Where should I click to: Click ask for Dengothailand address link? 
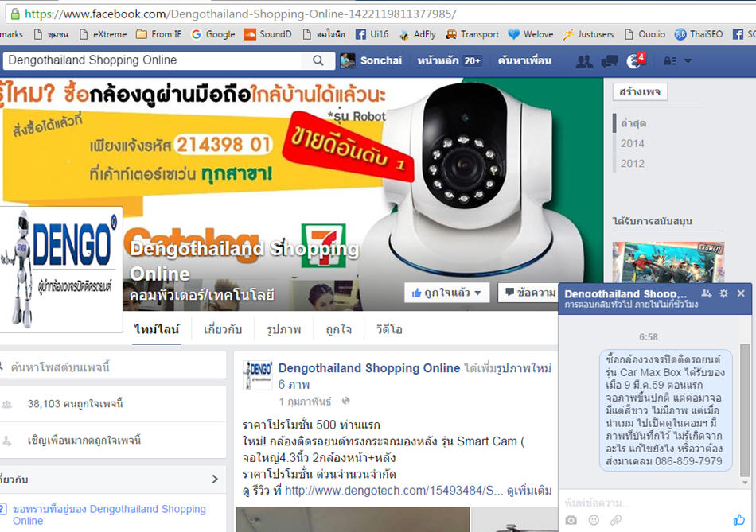109,515
